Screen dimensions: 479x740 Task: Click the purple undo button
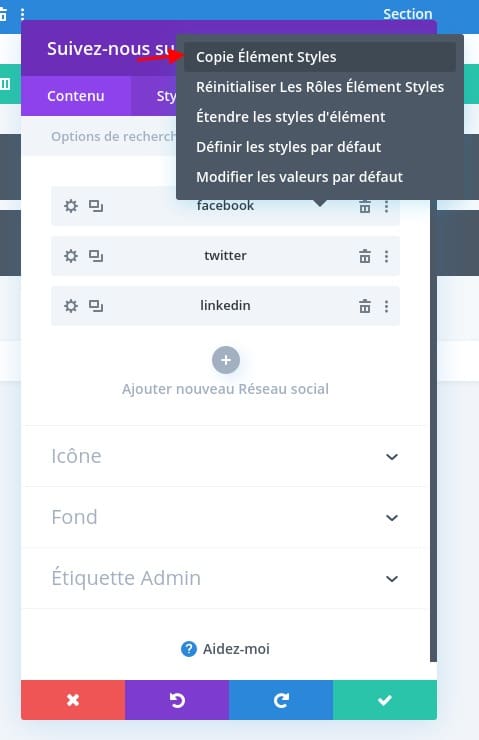point(177,700)
